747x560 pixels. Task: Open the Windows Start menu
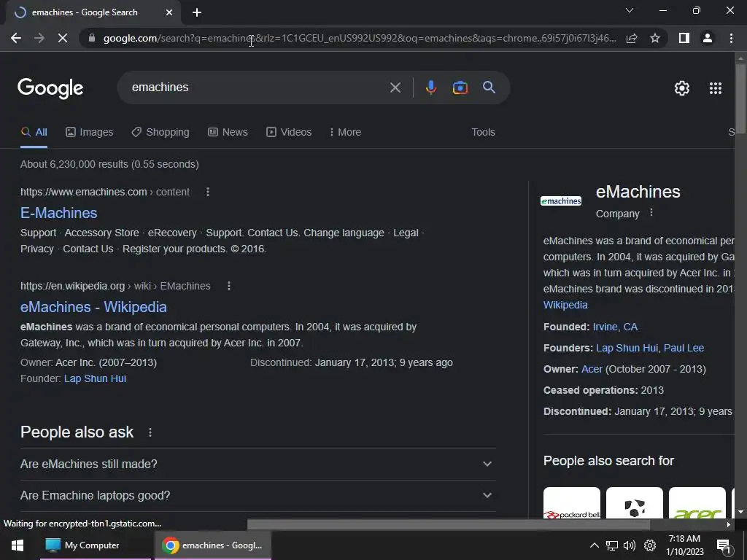coord(18,545)
